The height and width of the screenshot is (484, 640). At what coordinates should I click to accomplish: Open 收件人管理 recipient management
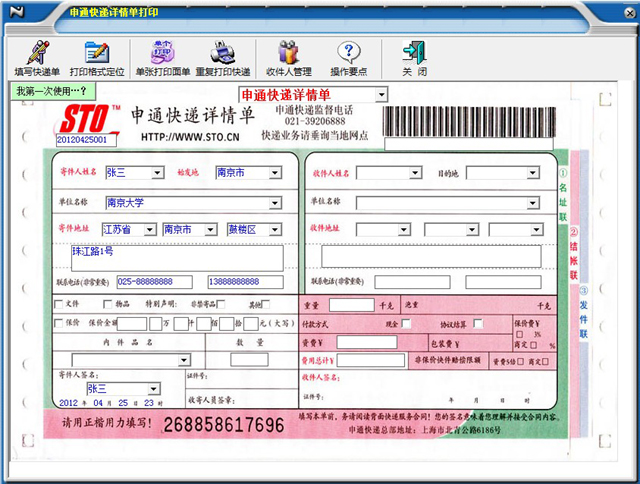288,58
